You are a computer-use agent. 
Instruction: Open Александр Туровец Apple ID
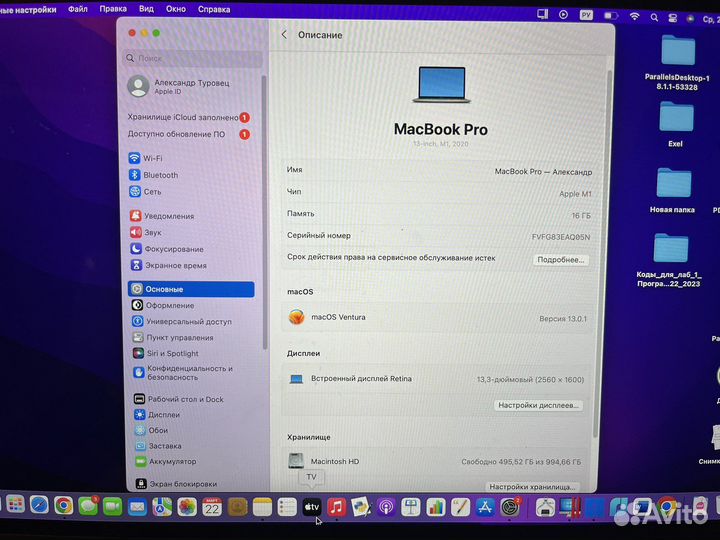[x=179, y=86]
